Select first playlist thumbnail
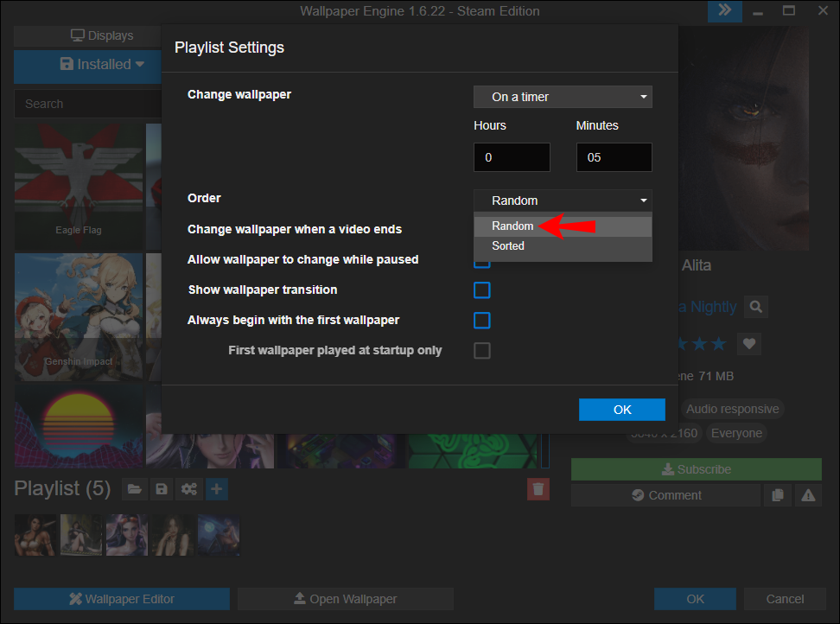Viewport: 840px width, 624px height. (35, 535)
